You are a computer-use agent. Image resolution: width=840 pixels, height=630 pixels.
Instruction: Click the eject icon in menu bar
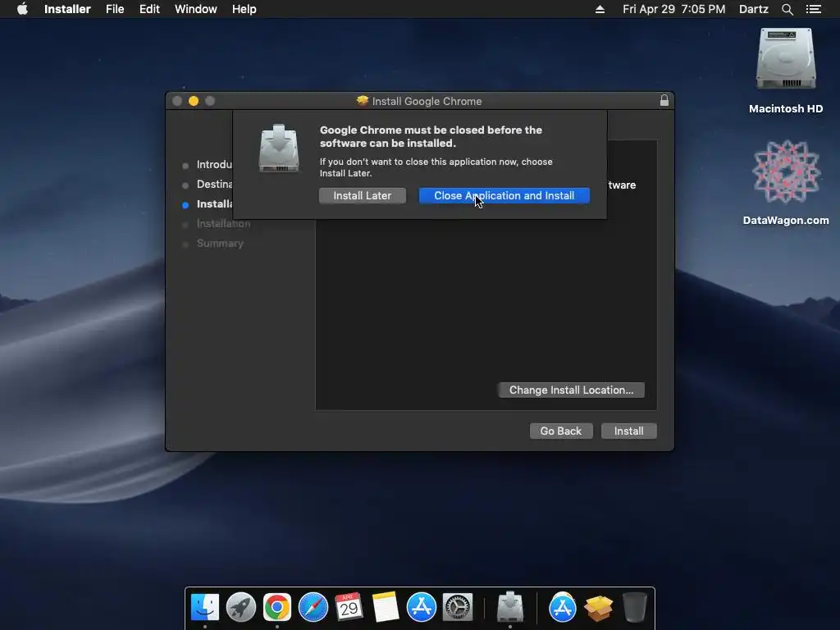click(600, 9)
